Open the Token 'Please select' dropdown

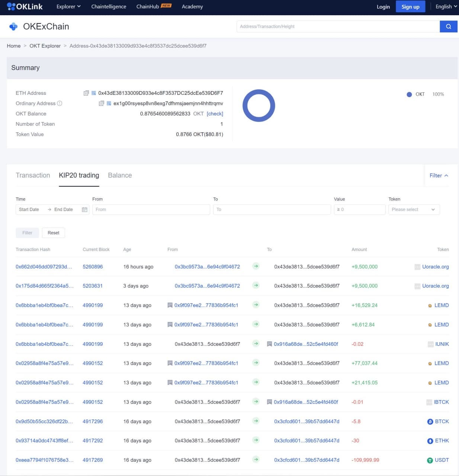(x=414, y=210)
